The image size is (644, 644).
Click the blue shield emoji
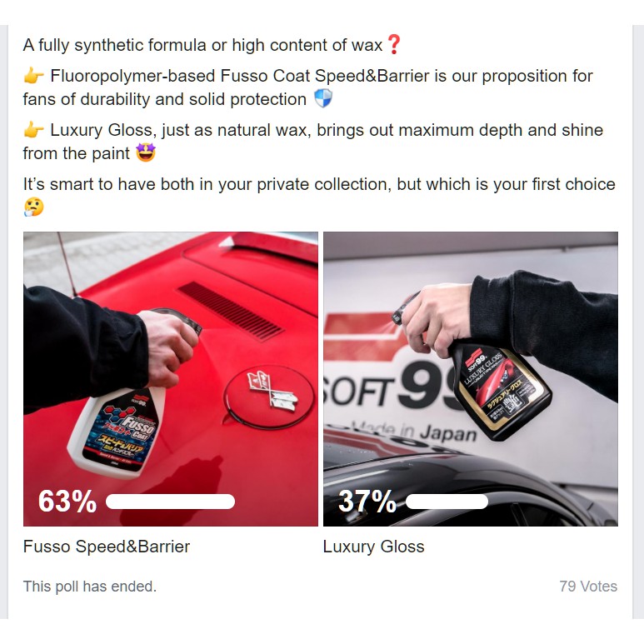tap(322, 99)
